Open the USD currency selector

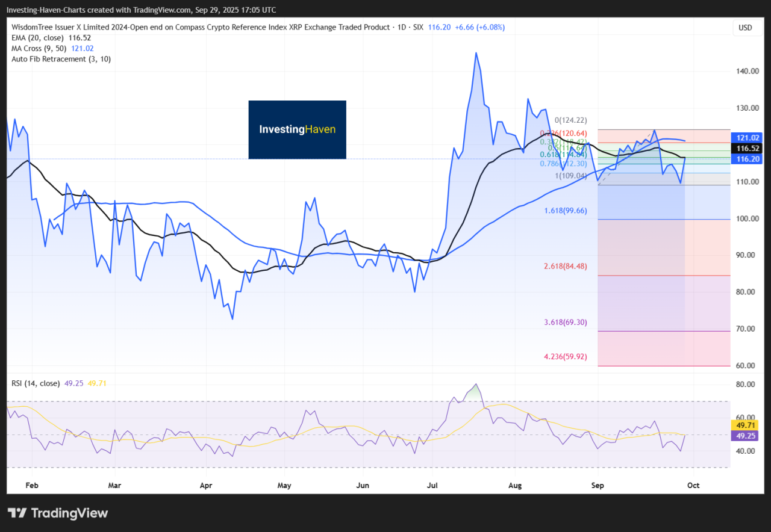point(744,28)
